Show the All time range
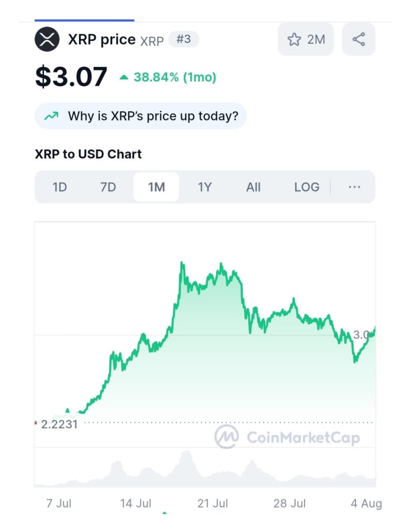Screen dimensions: 410x532 pos(253,187)
